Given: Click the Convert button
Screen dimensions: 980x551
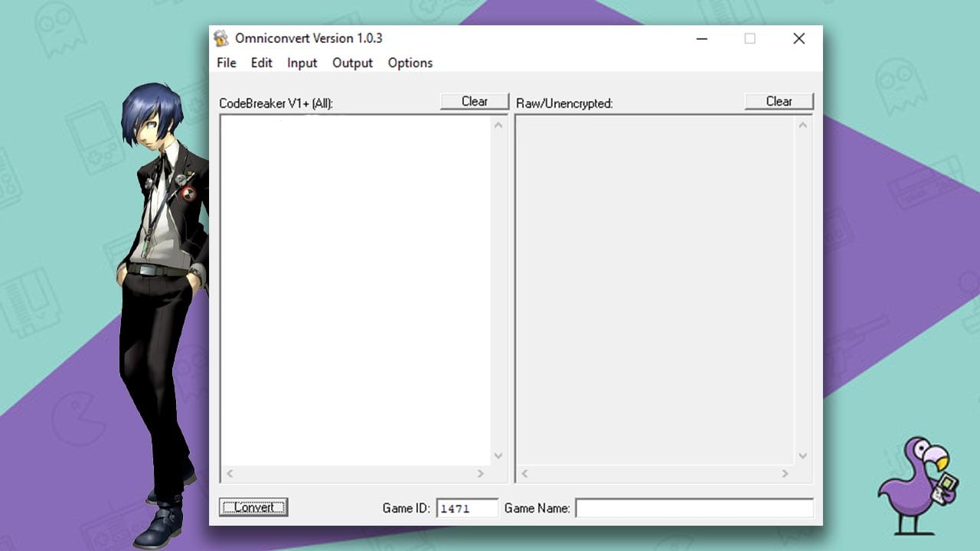Looking at the screenshot, I should 253,507.
